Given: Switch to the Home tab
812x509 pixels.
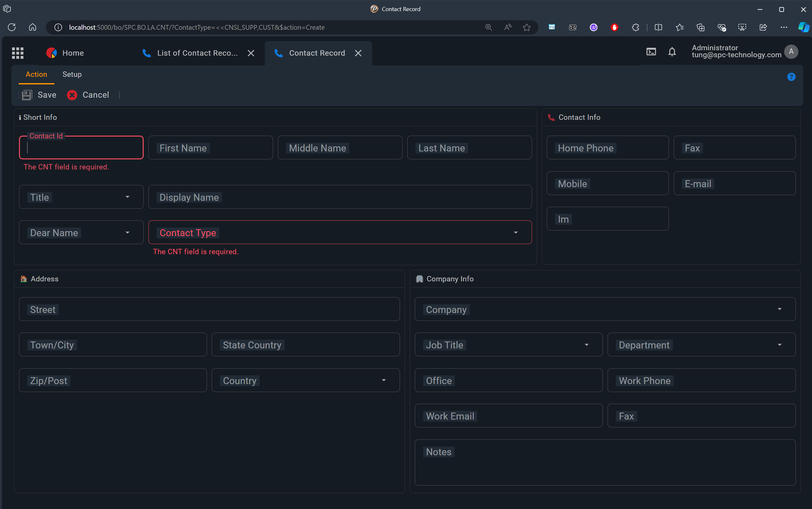Looking at the screenshot, I should point(65,53).
